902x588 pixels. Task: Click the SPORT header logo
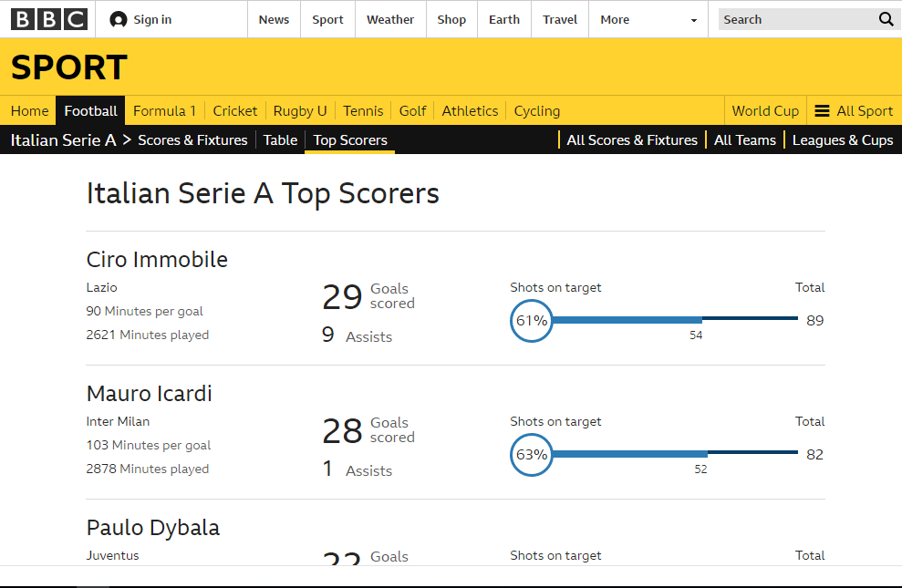[69, 67]
